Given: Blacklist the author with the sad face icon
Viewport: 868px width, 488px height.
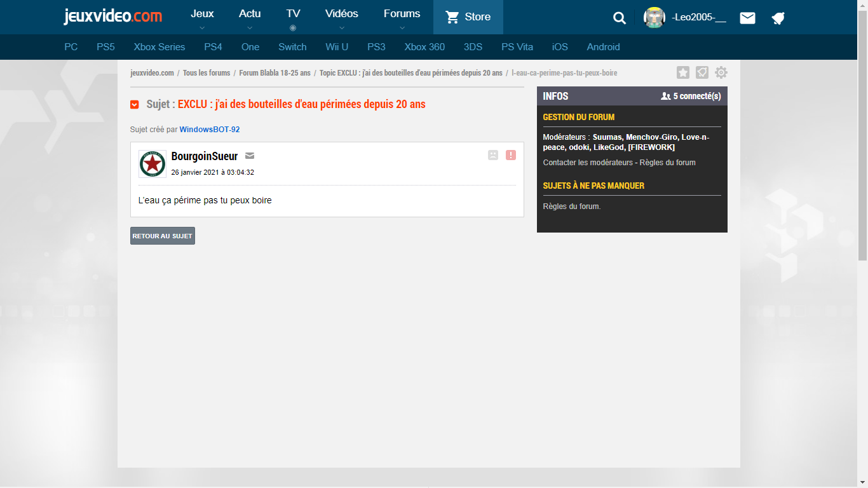Looking at the screenshot, I should point(493,155).
